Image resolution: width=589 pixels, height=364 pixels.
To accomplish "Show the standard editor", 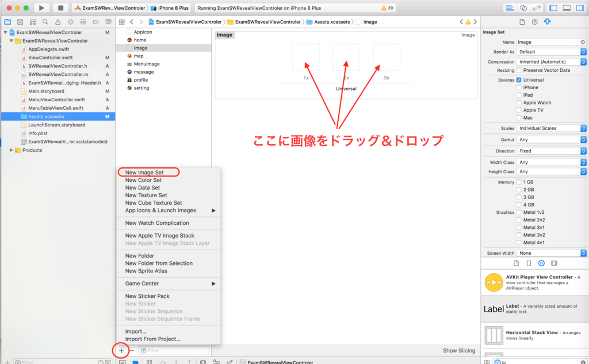I will 510,8.
